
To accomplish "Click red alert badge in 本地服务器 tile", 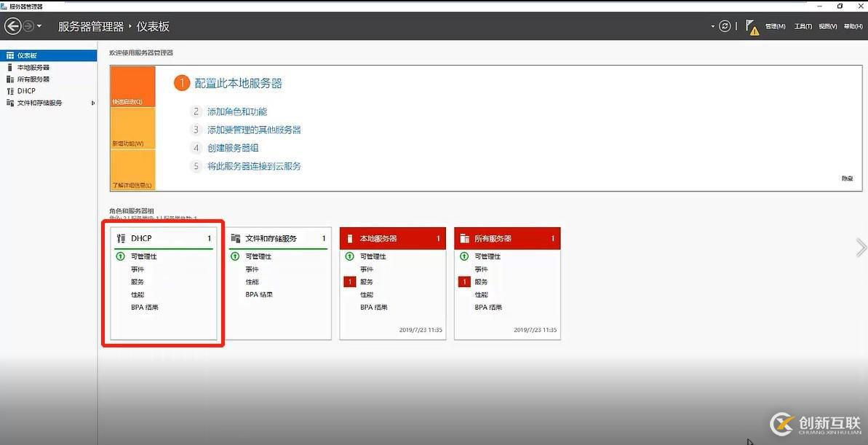I will (349, 282).
